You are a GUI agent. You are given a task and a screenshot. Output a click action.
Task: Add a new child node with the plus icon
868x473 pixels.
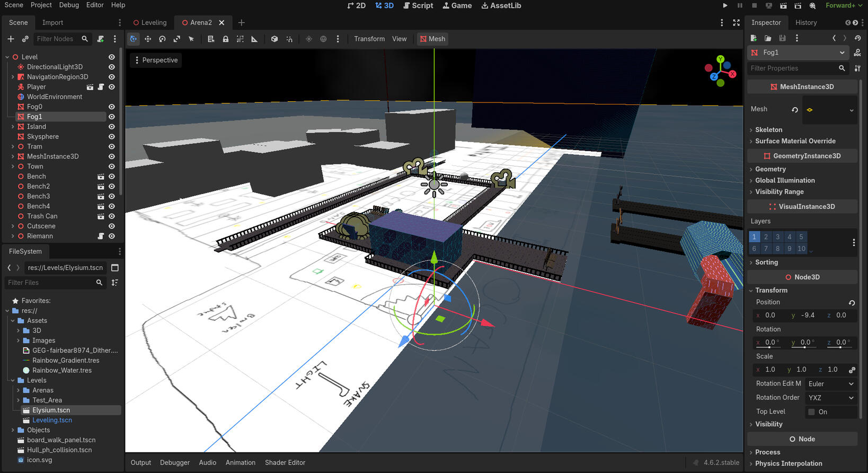tap(11, 39)
